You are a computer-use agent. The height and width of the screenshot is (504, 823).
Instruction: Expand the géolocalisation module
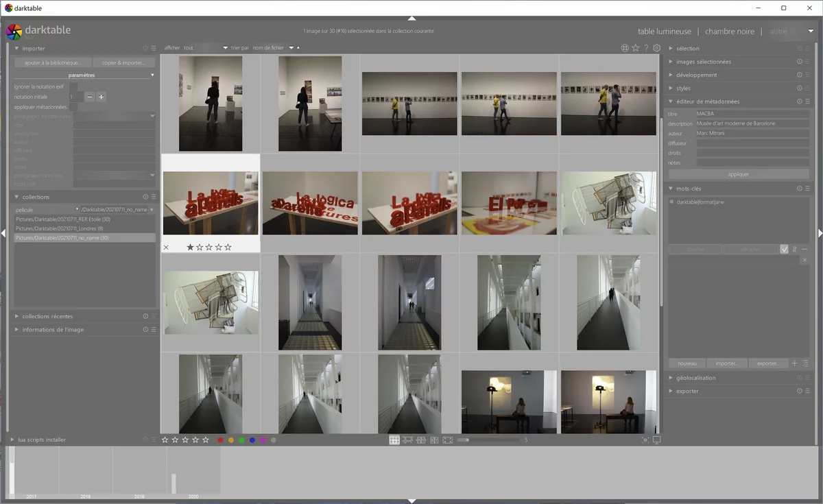pos(671,378)
